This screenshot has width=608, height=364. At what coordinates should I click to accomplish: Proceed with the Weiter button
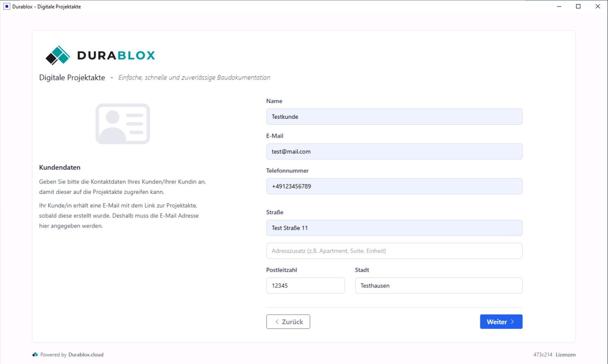pos(500,322)
